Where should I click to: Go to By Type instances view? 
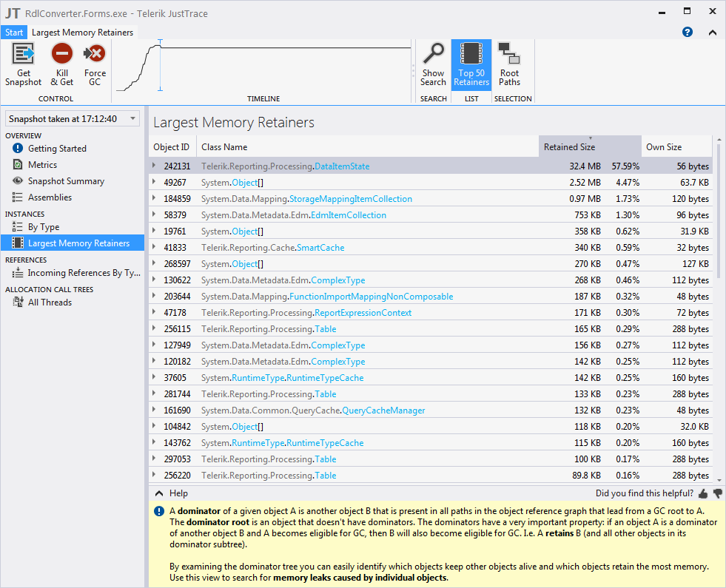pyautogui.click(x=44, y=227)
